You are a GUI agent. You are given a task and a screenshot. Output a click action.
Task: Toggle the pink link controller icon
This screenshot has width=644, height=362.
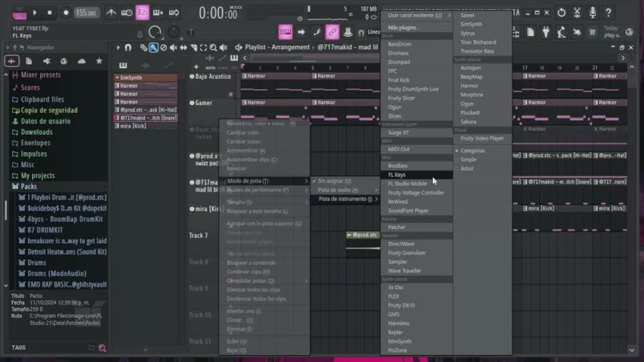tap(332, 32)
